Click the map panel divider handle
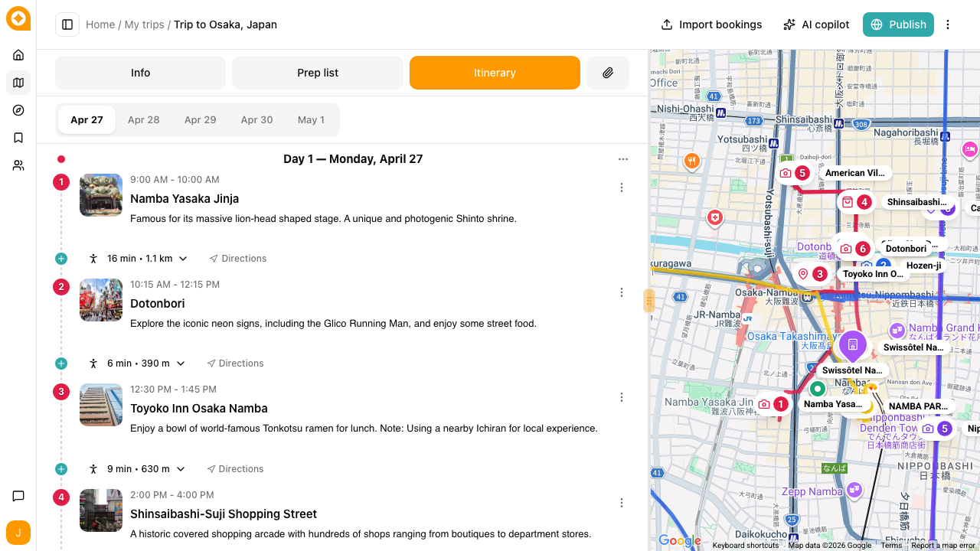 pyautogui.click(x=649, y=301)
